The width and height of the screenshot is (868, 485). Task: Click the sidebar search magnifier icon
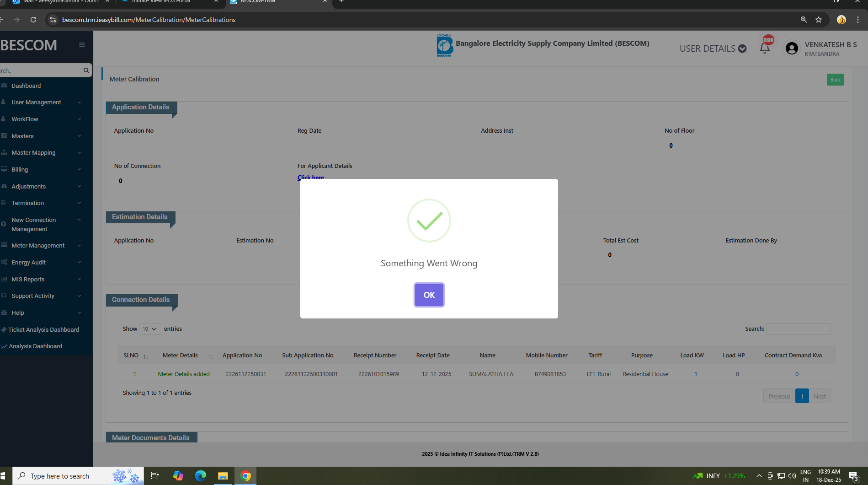click(x=86, y=70)
